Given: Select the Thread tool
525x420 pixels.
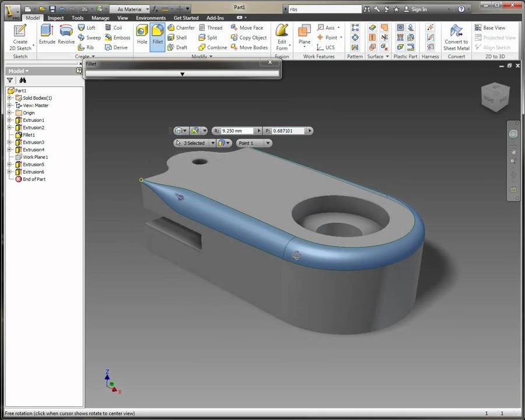Looking at the screenshot, I should click(214, 27).
